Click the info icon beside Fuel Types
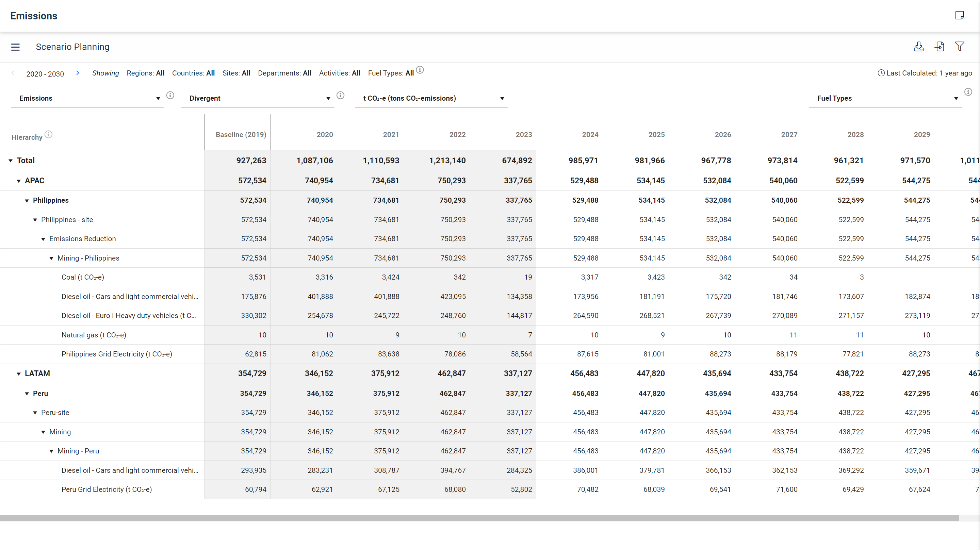Screen dimensions: 980x550 tap(968, 92)
